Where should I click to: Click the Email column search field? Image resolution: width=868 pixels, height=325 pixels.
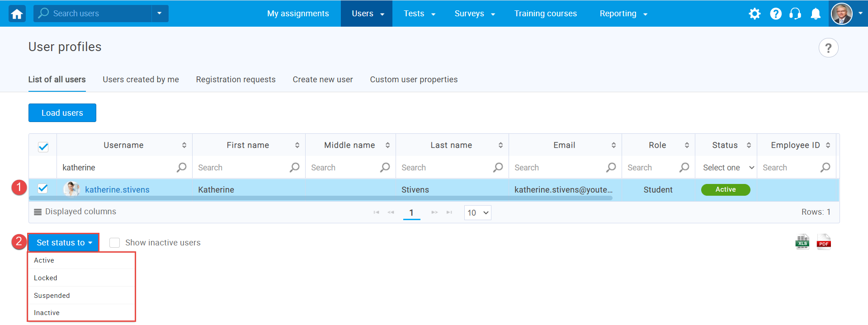[558, 168]
